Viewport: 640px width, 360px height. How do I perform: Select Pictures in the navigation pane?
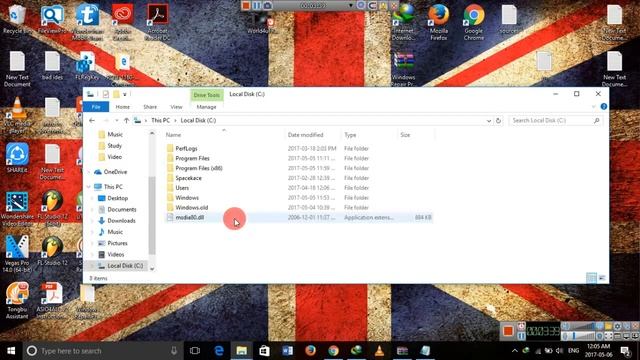[x=117, y=243]
